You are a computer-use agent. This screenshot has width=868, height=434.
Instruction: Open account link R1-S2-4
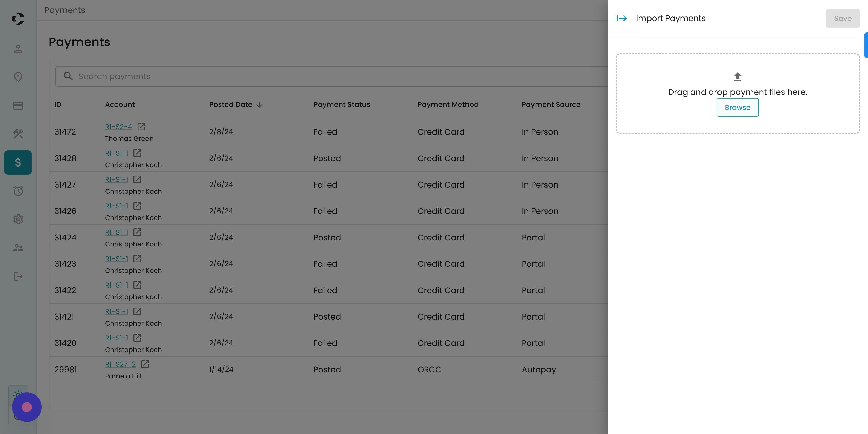click(118, 127)
